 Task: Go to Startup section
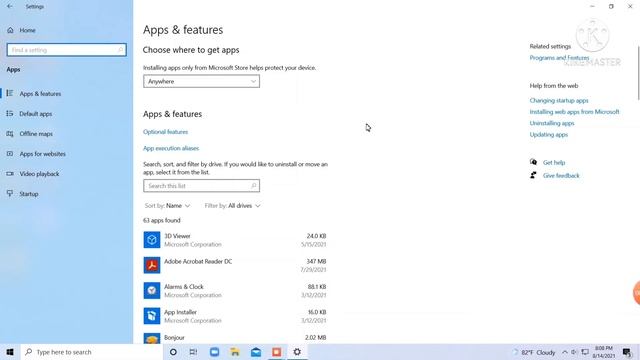click(x=29, y=193)
